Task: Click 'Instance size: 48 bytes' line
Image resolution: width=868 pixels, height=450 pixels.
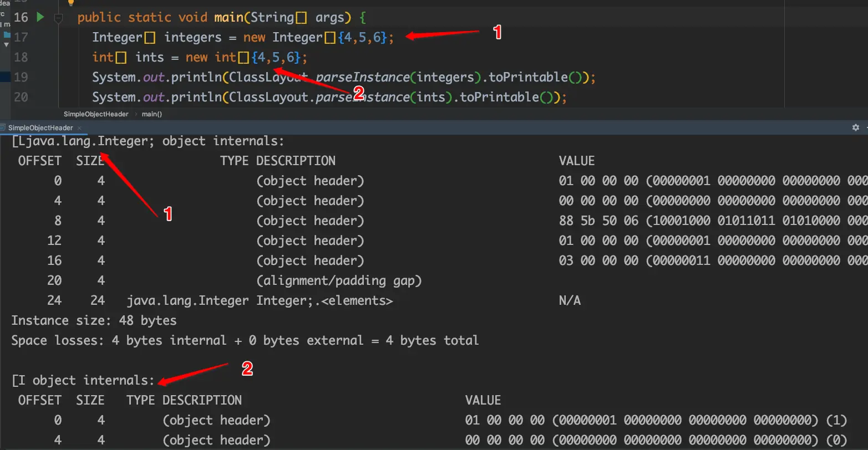Action: coord(94,321)
